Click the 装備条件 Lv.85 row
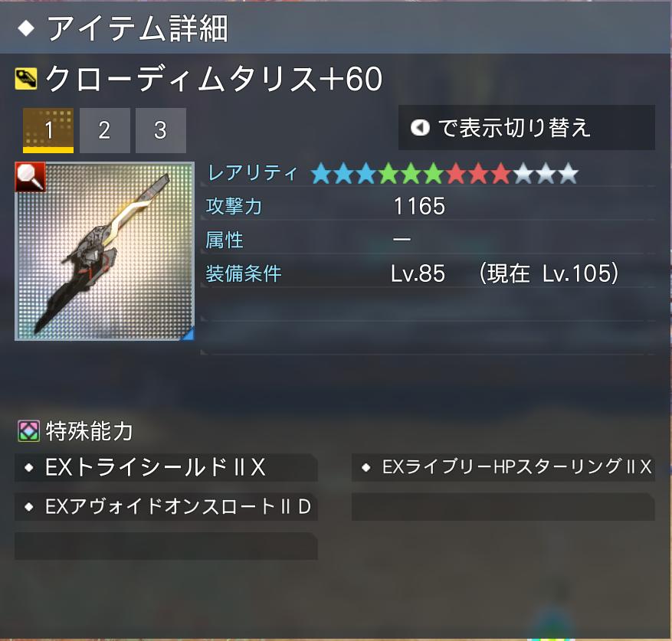Viewport: 672px width, 641px height. 428,273
